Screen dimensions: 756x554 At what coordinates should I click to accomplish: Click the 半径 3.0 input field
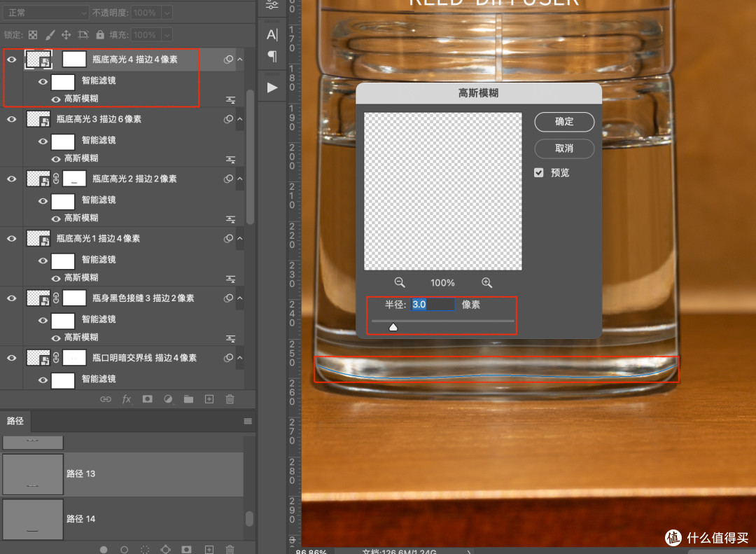pyautogui.click(x=432, y=305)
